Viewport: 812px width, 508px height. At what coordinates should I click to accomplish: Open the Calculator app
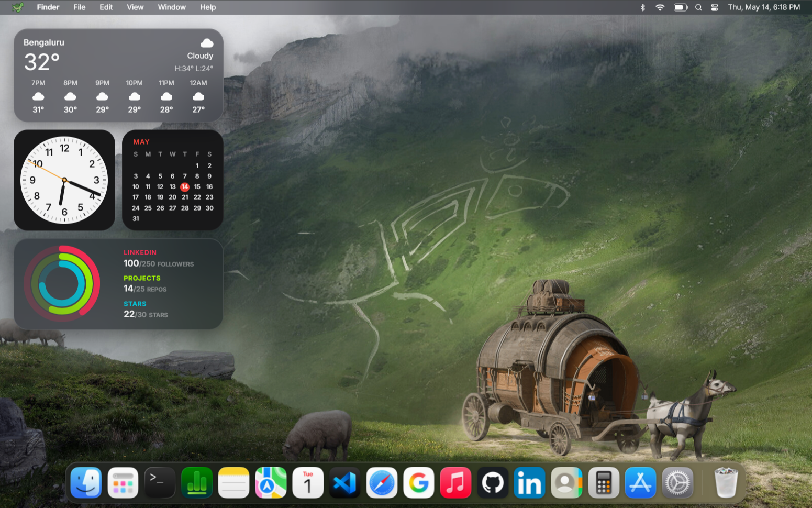pyautogui.click(x=604, y=482)
